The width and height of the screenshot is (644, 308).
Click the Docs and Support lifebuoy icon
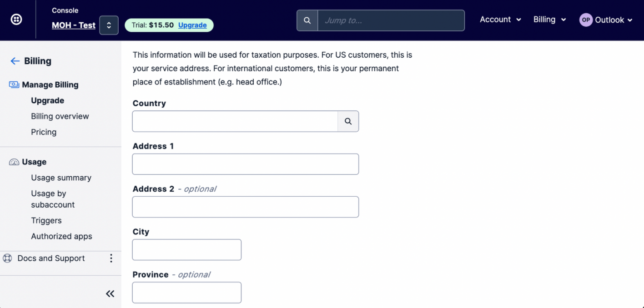[x=7, y=258]
